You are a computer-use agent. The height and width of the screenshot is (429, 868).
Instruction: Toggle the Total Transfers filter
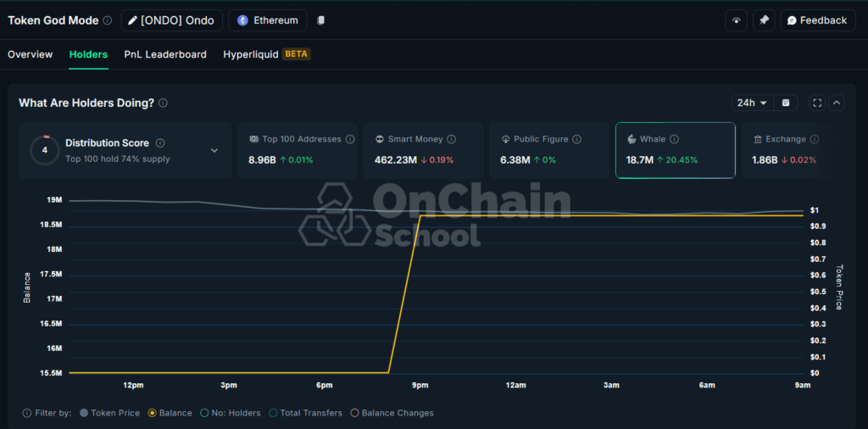(305, 413)
